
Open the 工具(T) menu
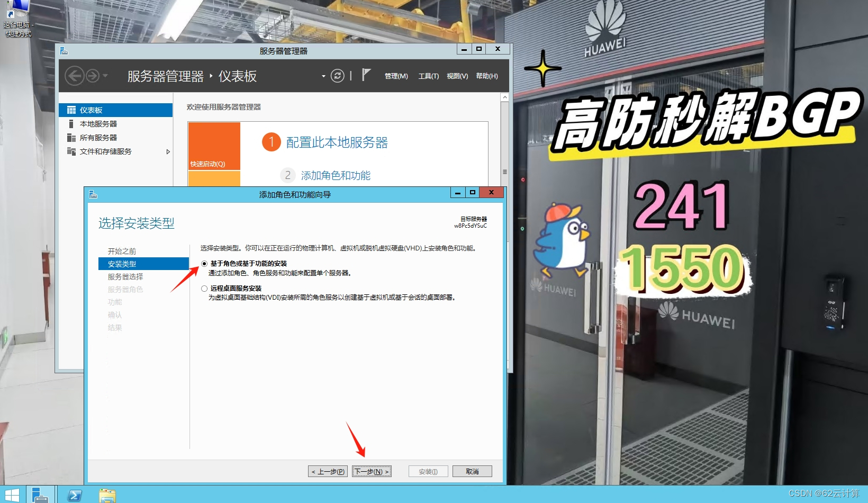coord(429,76)
